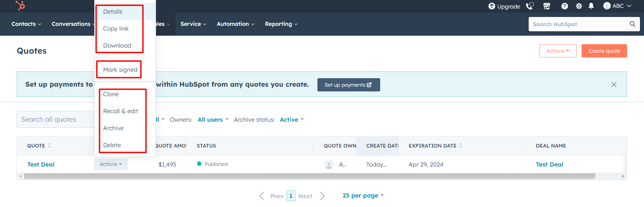Toggle the Test Deal row Actions dropdown
Image resolution: width=644 pixels, height=207 pixels.
click(x=111, y=164)
